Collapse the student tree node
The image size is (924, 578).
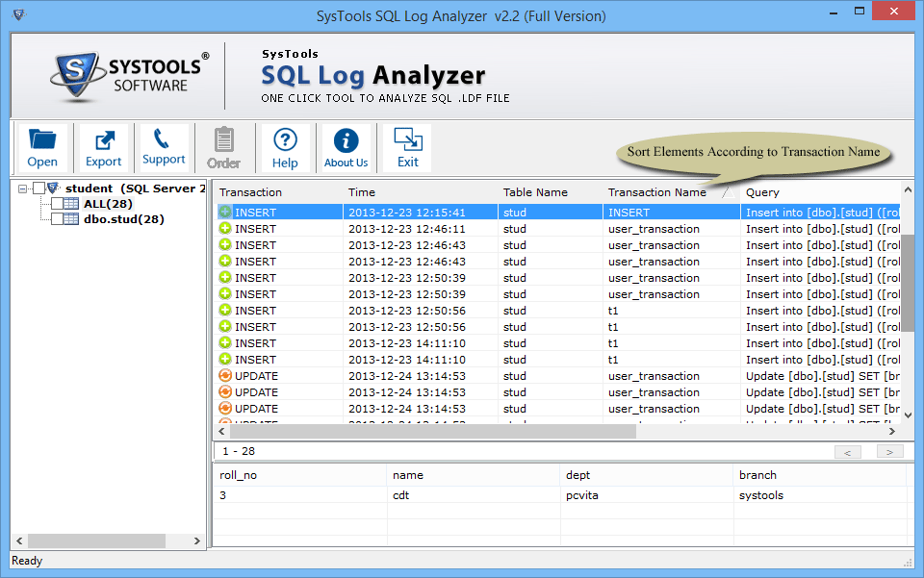tap(22, 188)
